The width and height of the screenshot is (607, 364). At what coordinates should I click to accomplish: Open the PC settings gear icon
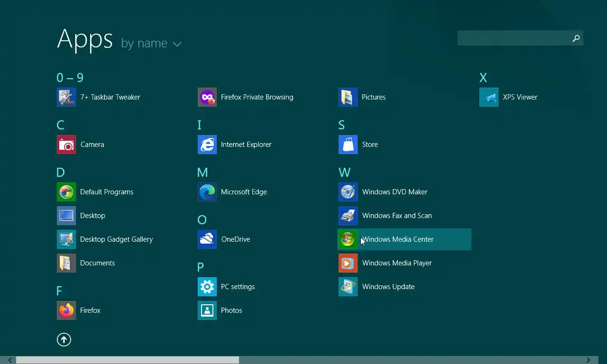coord(207,287)
